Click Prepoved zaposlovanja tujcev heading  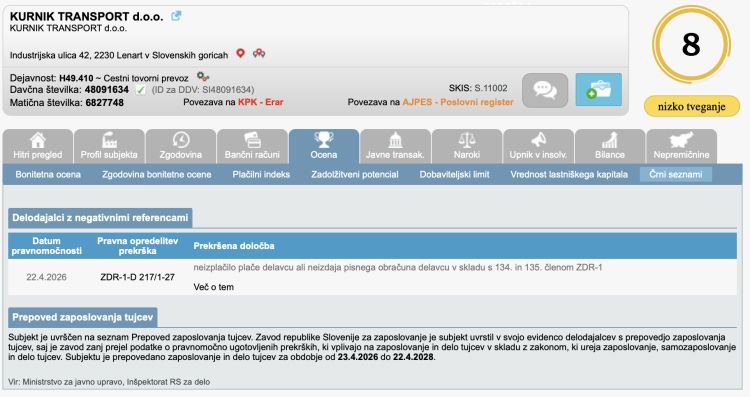pyautogui.click(x=83, y=317)
